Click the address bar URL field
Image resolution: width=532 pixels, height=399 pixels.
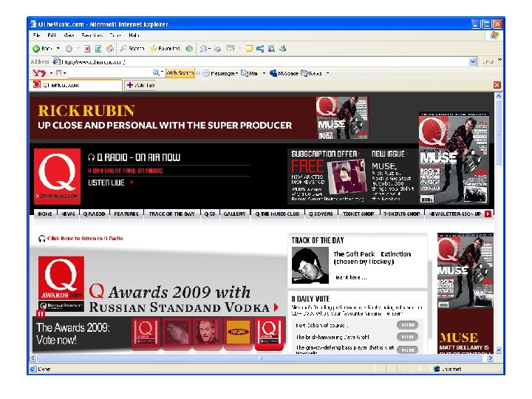(260, 62)
